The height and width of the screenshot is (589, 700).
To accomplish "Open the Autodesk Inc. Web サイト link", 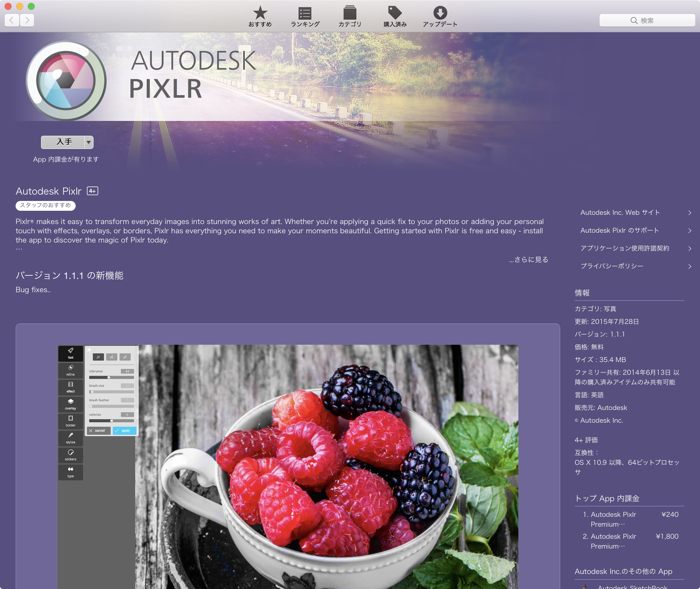I will click(620, 213).
